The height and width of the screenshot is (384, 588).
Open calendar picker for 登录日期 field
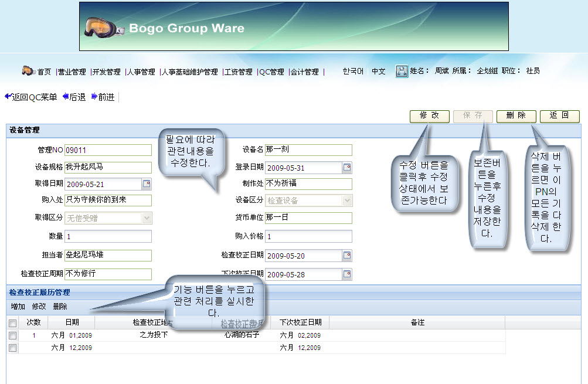coord(347,168)
